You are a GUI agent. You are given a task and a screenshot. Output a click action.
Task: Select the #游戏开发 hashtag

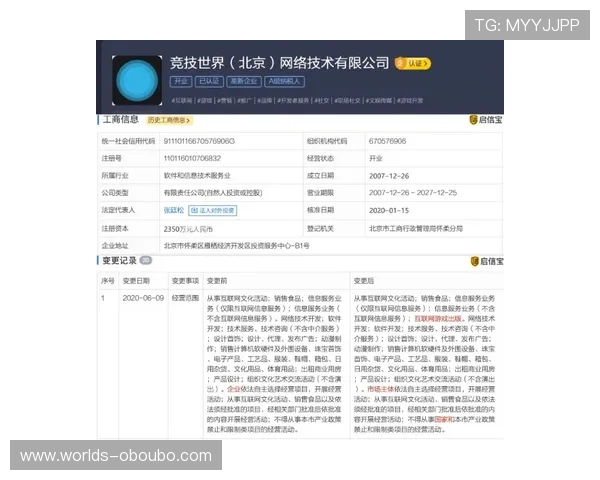[410, 101]
